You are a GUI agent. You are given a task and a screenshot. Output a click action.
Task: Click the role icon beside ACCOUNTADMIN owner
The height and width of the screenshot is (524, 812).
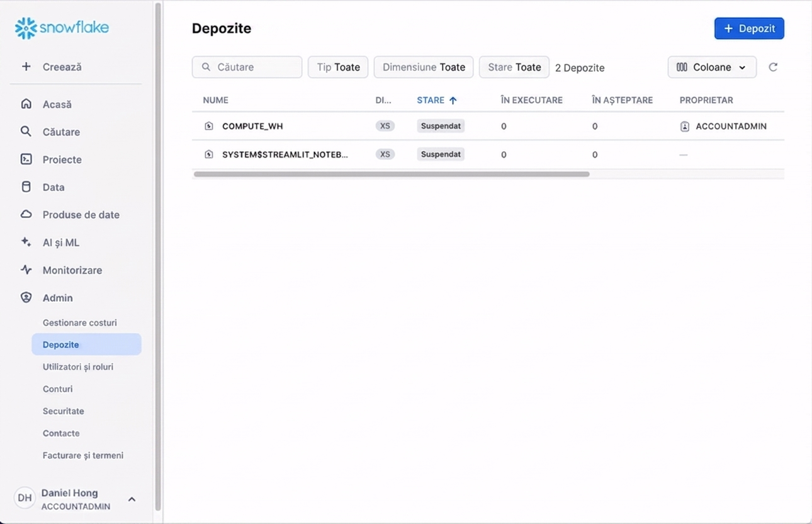[x=685, y=126]
